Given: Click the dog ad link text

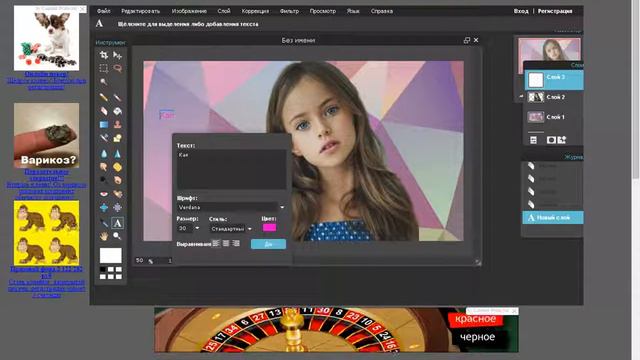Looking at the screenshot, I should pyautogui.click(x=47, y=80).
